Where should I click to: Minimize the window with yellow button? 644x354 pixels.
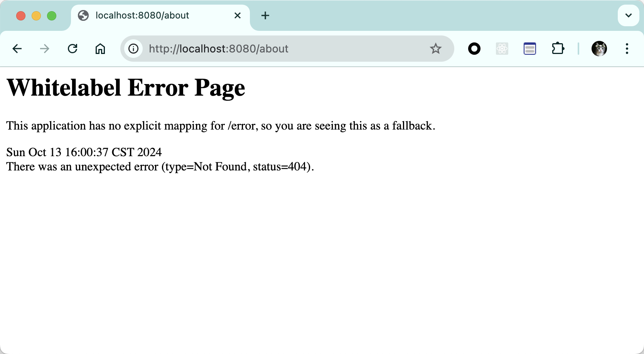point(36,15)
